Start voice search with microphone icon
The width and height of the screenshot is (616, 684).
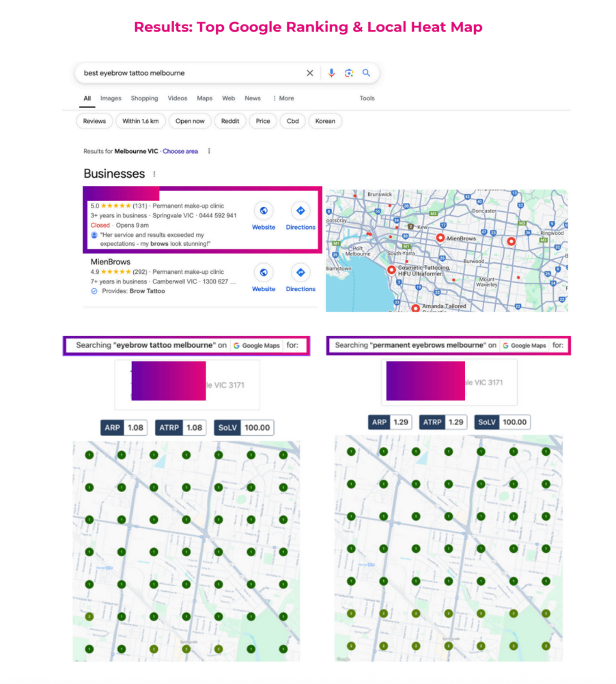pyautogui.click(x=331, y=73)
